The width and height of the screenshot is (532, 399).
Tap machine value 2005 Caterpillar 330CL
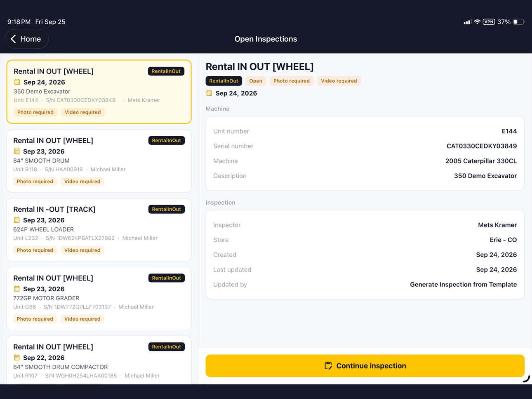[x=481, y=161]
